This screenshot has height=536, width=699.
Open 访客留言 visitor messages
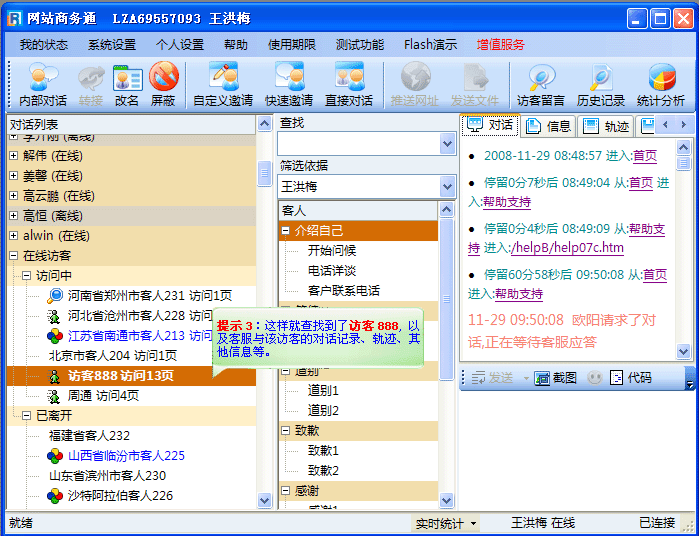[541, 84]
